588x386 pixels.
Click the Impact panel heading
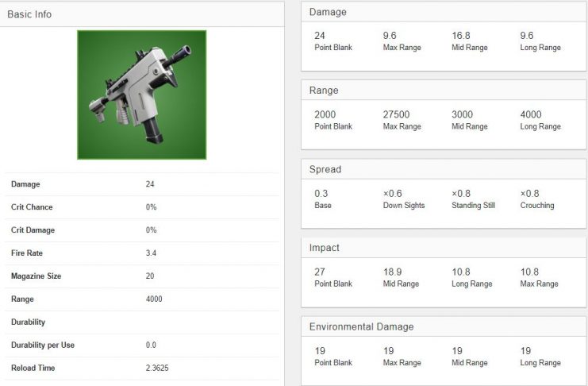point(325,248)
